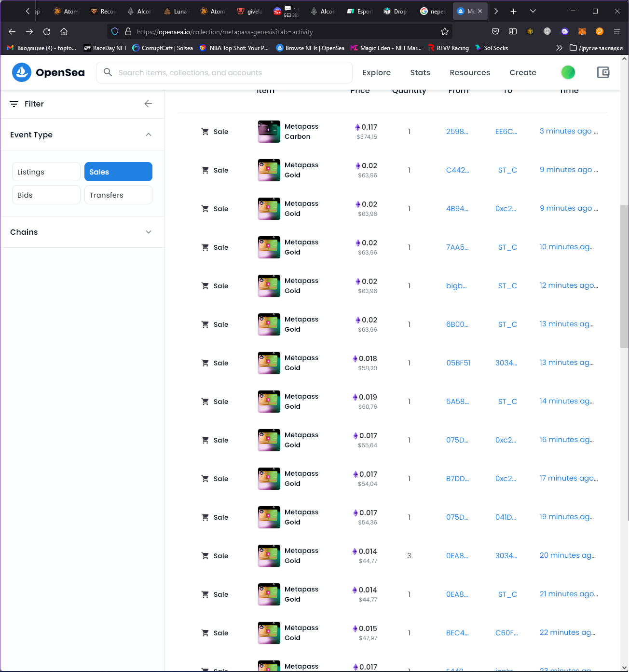Open the Metapass Gold thumbnail priced 0.018
This screenshot has width=629, height=672.
pyautogui.click(x=269, y=363)
